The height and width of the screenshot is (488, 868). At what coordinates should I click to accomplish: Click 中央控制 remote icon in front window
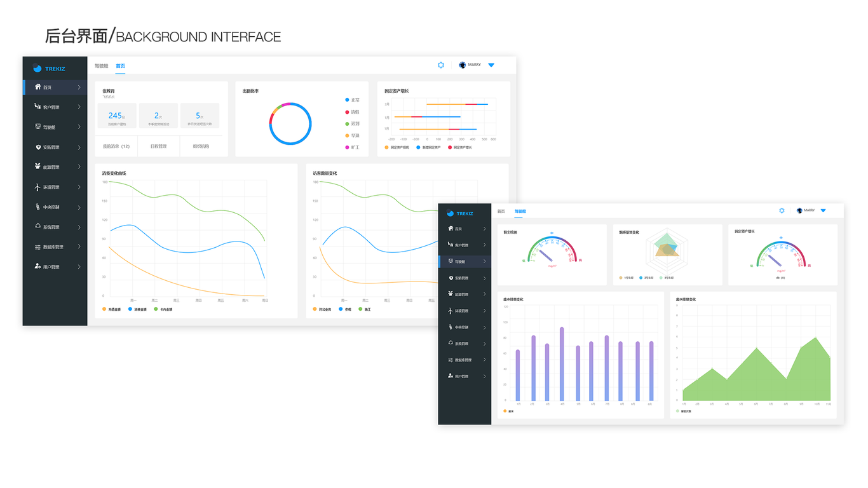click(x=451, y=327)
